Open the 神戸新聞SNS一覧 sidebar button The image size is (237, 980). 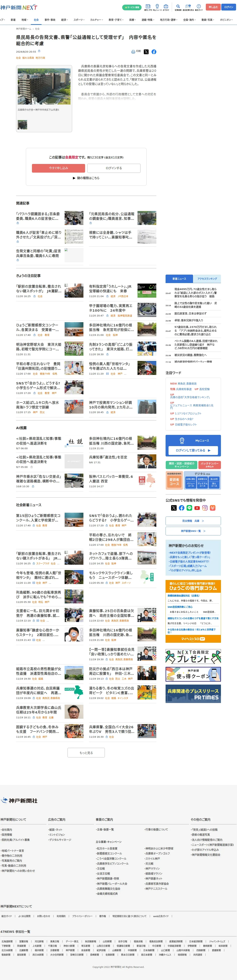(193, 531)
